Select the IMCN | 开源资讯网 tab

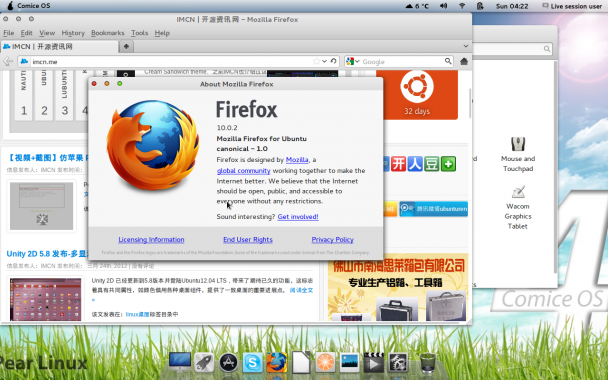59,47
